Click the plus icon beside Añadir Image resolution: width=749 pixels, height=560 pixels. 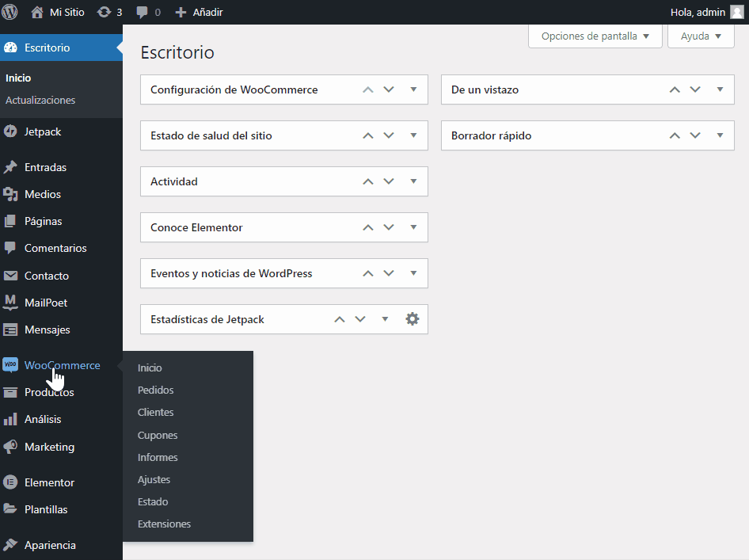pyautogui.click(x=181, y=13)
